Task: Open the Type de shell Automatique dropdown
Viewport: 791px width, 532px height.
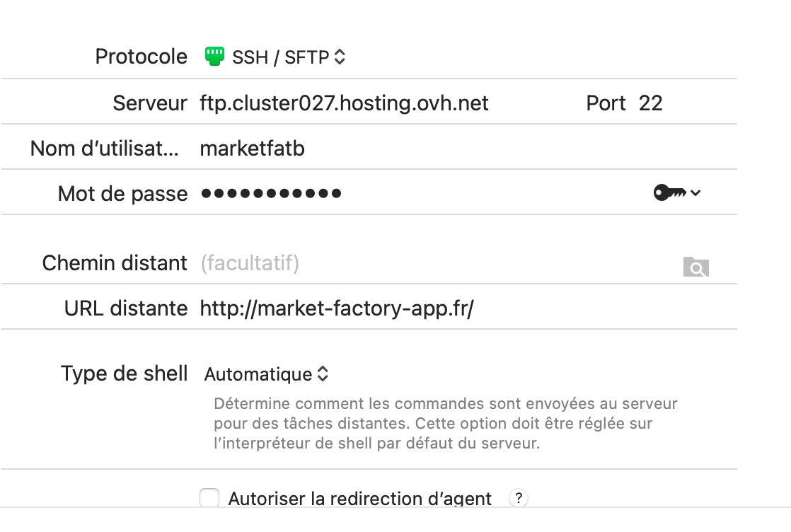Action: pyautogui.click(x=267, y=374)
